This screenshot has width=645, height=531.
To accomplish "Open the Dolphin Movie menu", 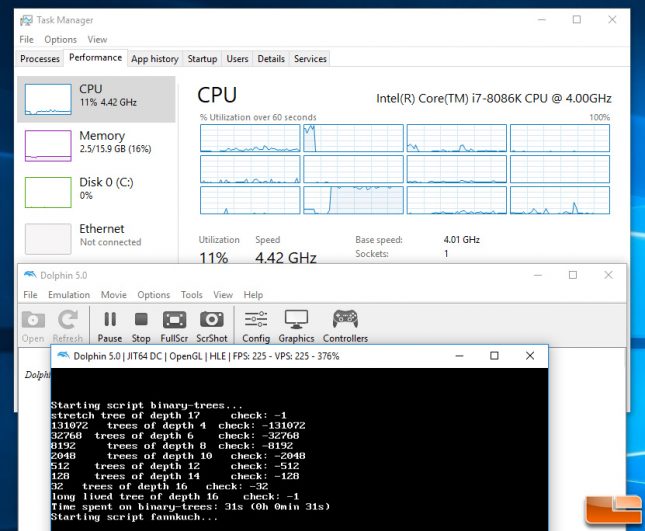I will tap(114, 295).
